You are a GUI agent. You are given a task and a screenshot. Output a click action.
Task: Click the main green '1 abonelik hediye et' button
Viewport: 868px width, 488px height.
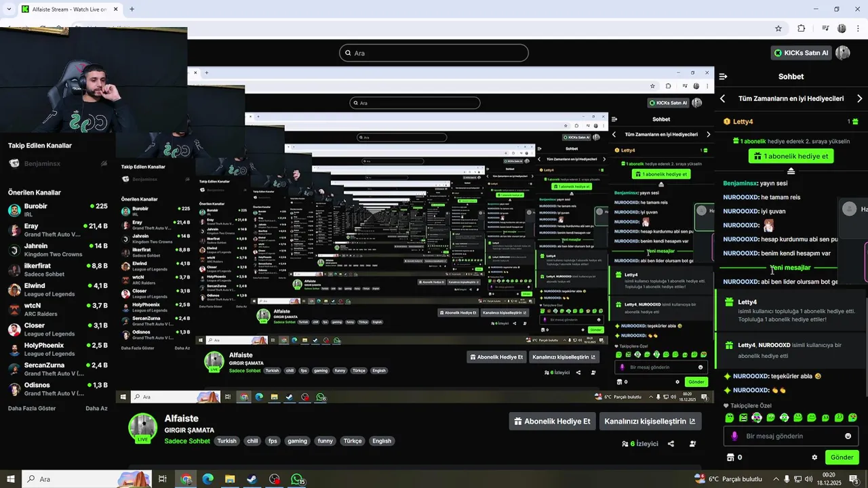[x=791, y=156]
